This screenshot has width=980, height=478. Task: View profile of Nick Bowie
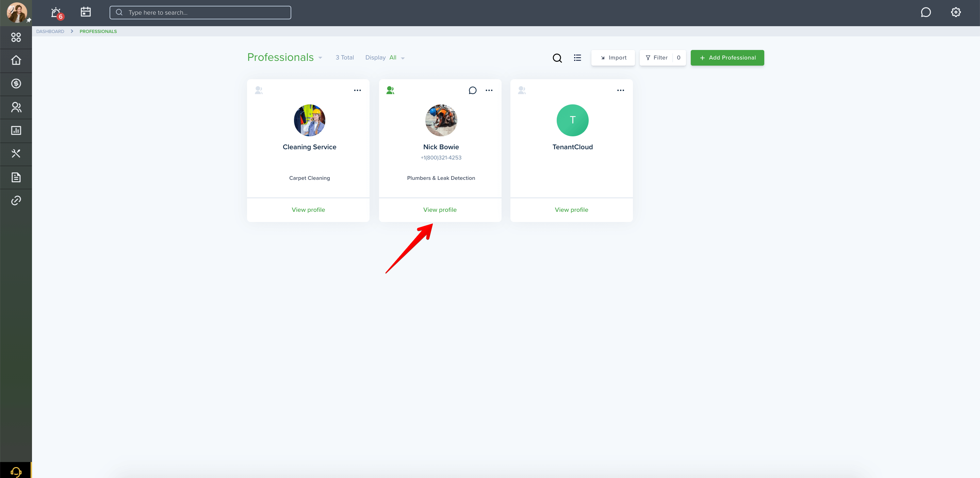(440, 210)
